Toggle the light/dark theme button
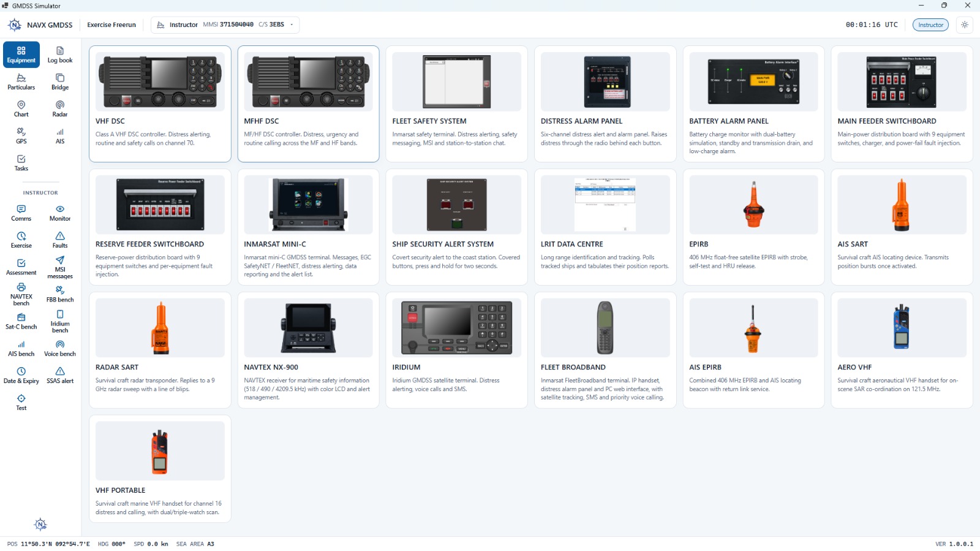980x551 pixels. click(965, 25)
